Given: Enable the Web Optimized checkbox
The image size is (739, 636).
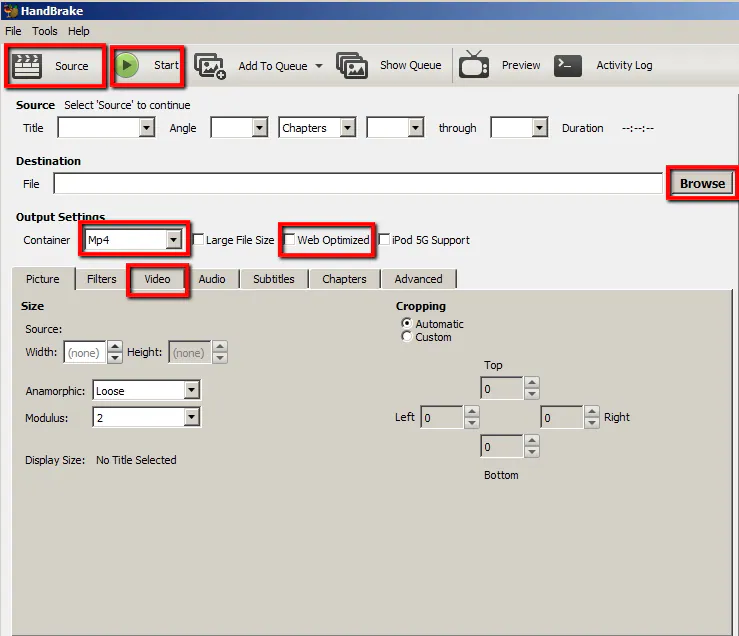Looking at the screenshot, I should pyautogui.click(x=289, y=240).
